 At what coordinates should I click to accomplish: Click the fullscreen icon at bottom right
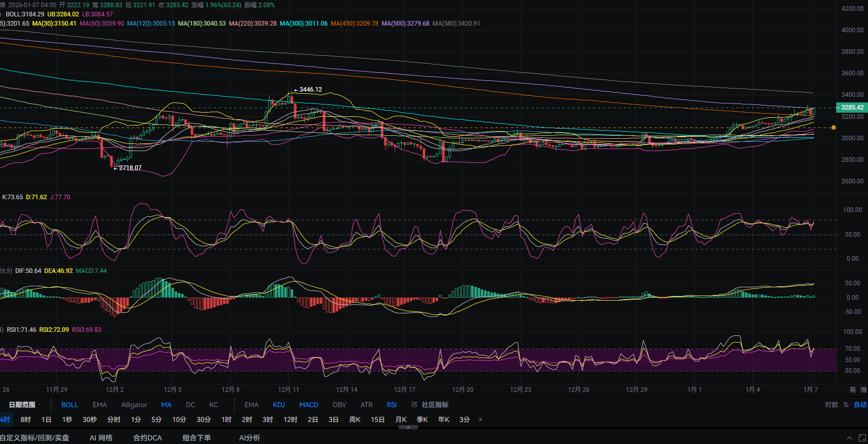pyautogui.click(x=862, y=438)
